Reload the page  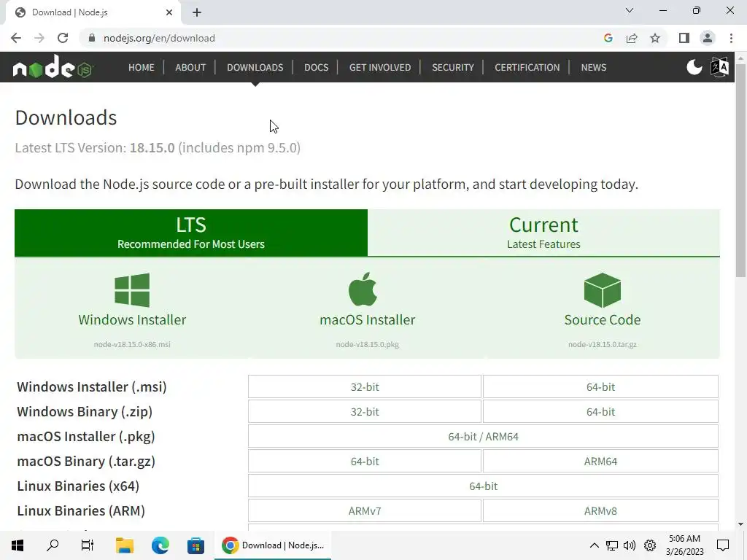tap(63, 38)
